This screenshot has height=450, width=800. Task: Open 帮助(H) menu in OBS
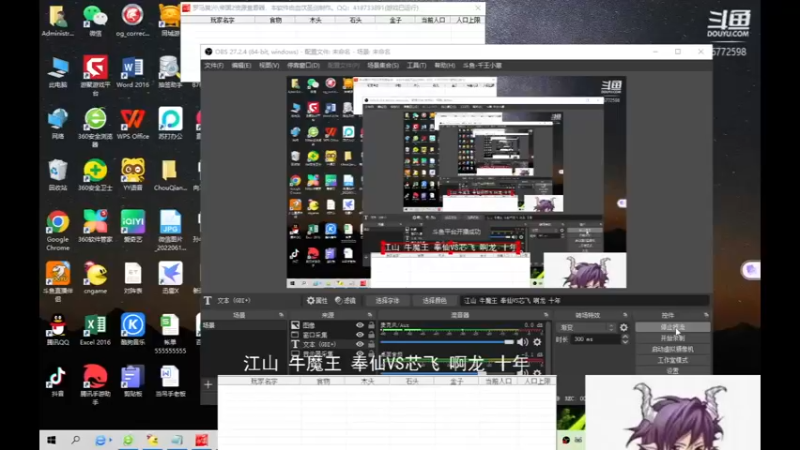coord(444,65)
